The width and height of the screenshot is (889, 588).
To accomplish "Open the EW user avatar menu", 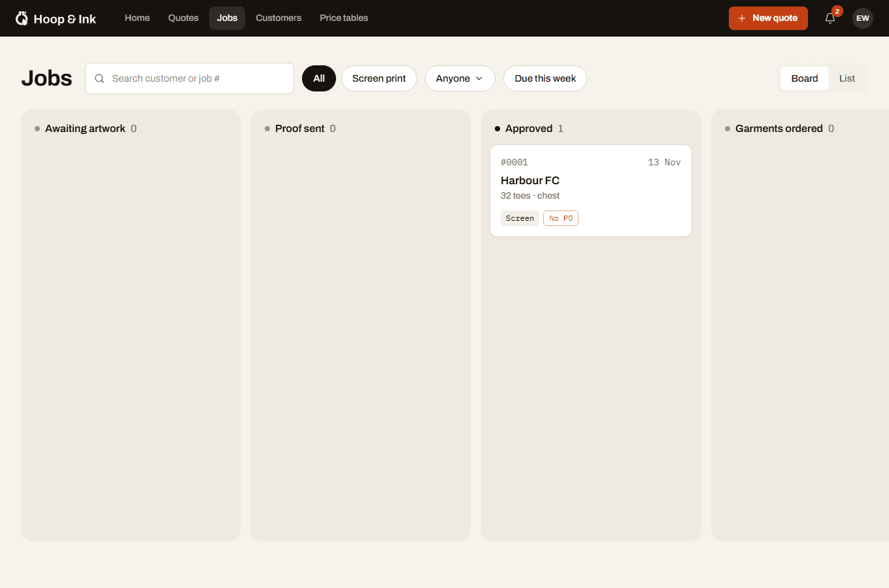I will [x=863, y=18].
